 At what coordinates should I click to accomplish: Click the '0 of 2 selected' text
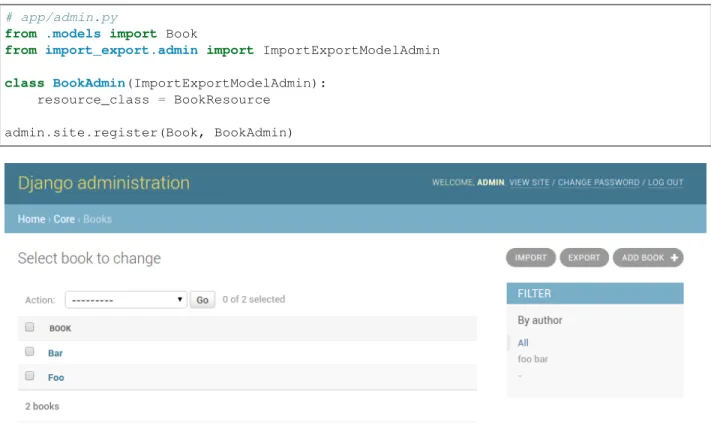pos(254,299)
